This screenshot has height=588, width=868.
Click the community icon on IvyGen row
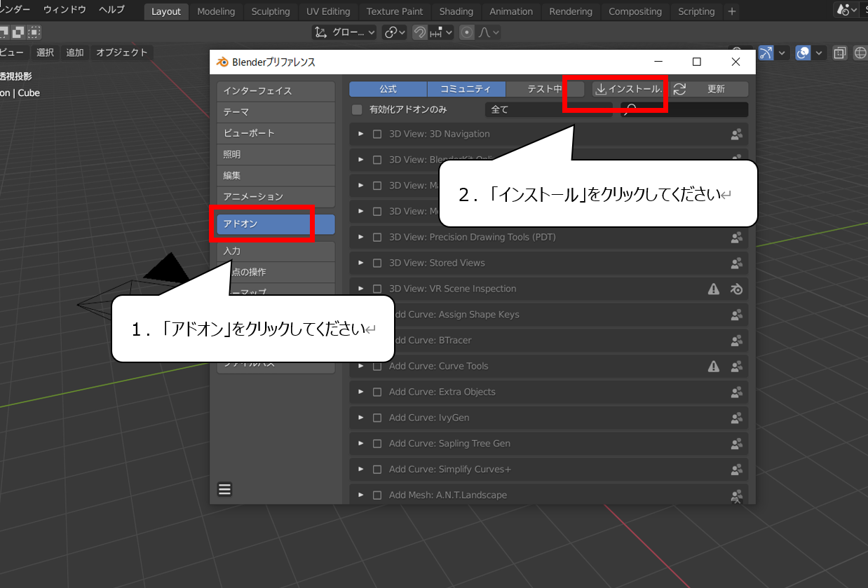[736, 418]
